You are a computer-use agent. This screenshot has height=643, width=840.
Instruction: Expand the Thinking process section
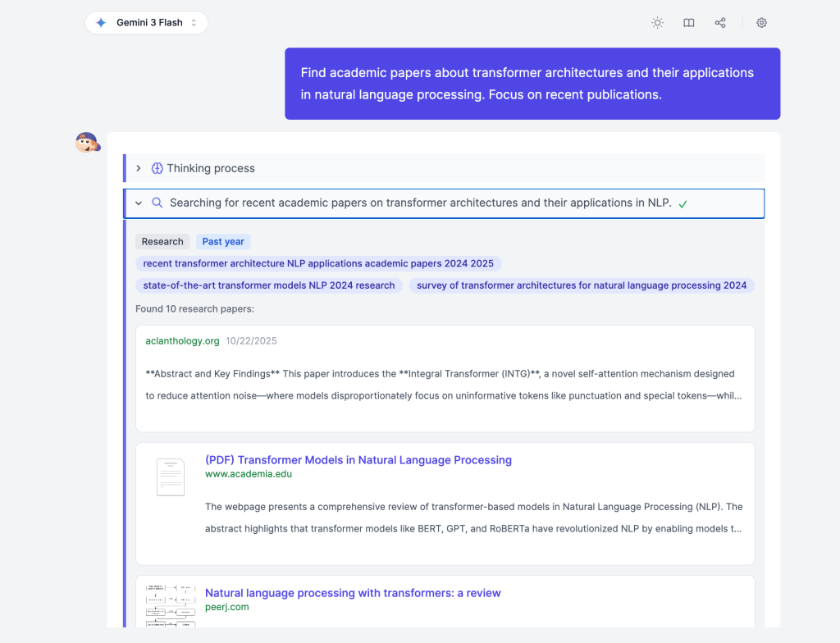[139, 168]
